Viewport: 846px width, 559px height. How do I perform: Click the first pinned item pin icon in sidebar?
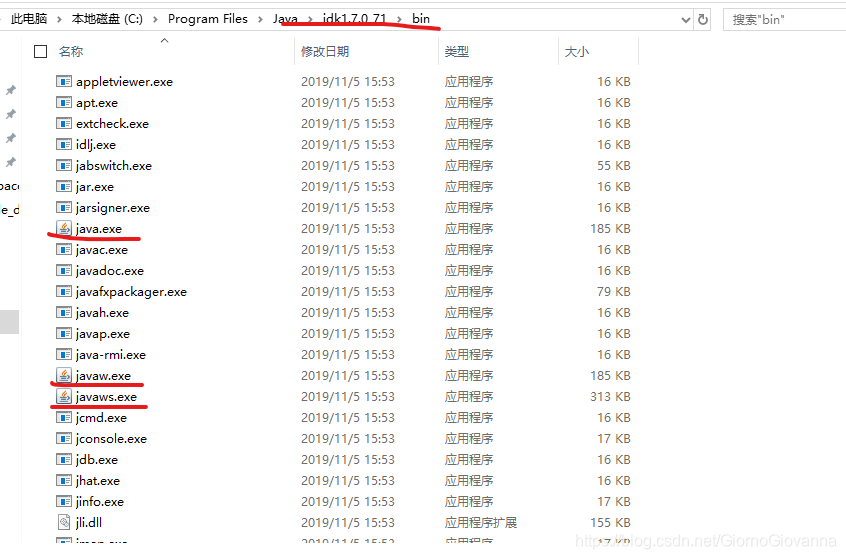[x=11, y=90]
